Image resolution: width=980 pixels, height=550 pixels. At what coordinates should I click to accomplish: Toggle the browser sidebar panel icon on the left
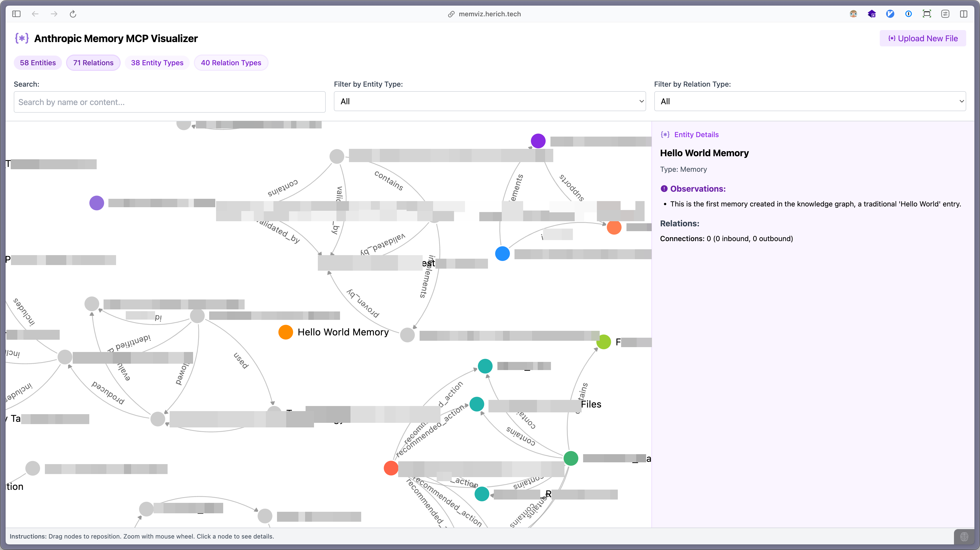coord(16,14)
